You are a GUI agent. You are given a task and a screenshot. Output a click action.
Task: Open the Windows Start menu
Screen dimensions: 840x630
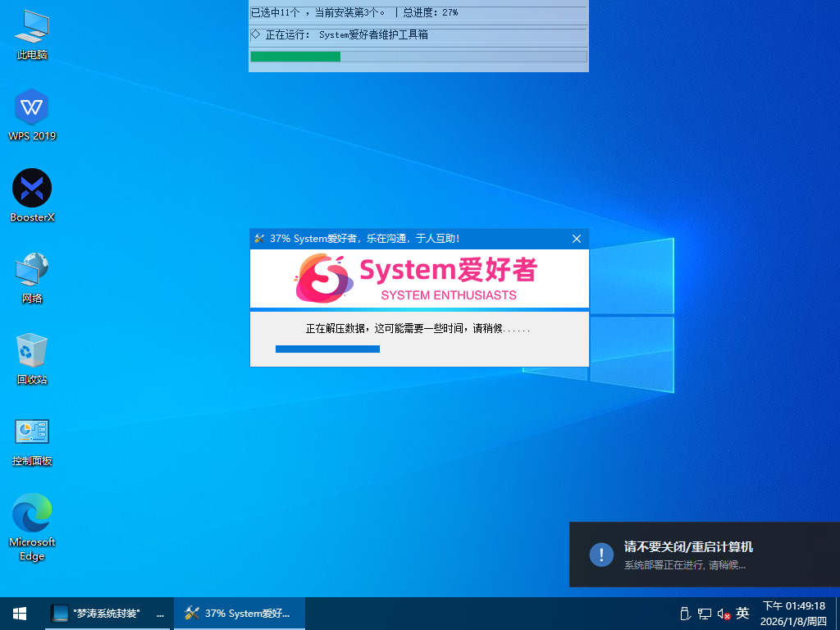[19, 613]
